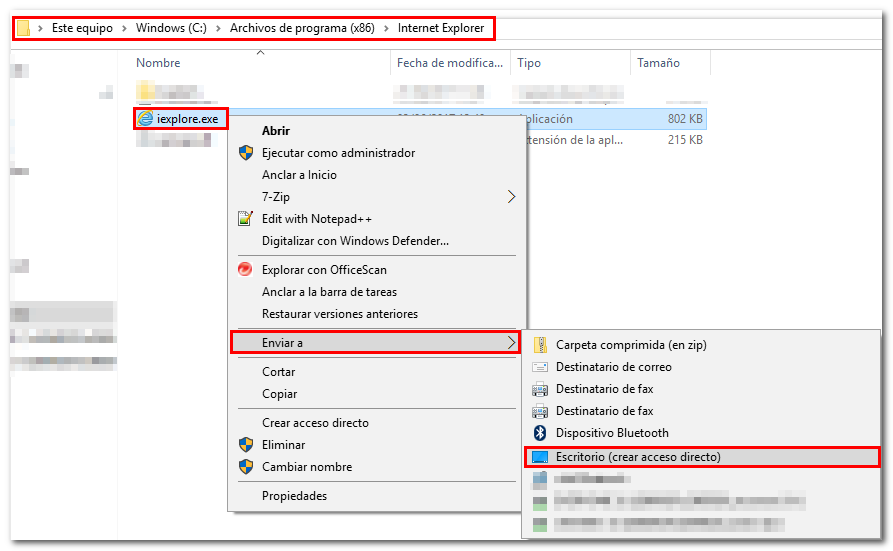Navigate to Archivos de programa (x86) breadcrumb
Viewport: 893px width, 551px height.
click(302, 28)
